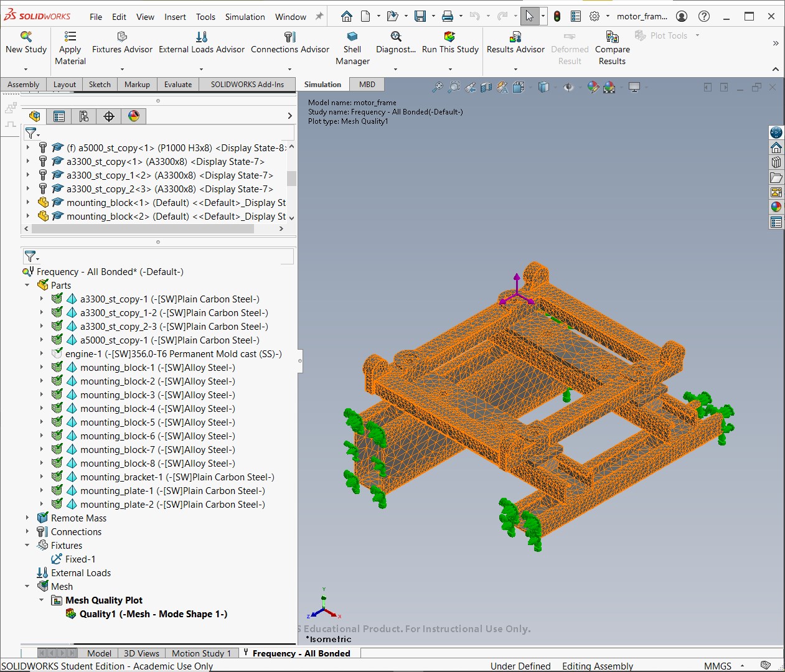The width and height of the screenshot is (785, 672).
Task: Click Run This Study icon
Action: 449,37
